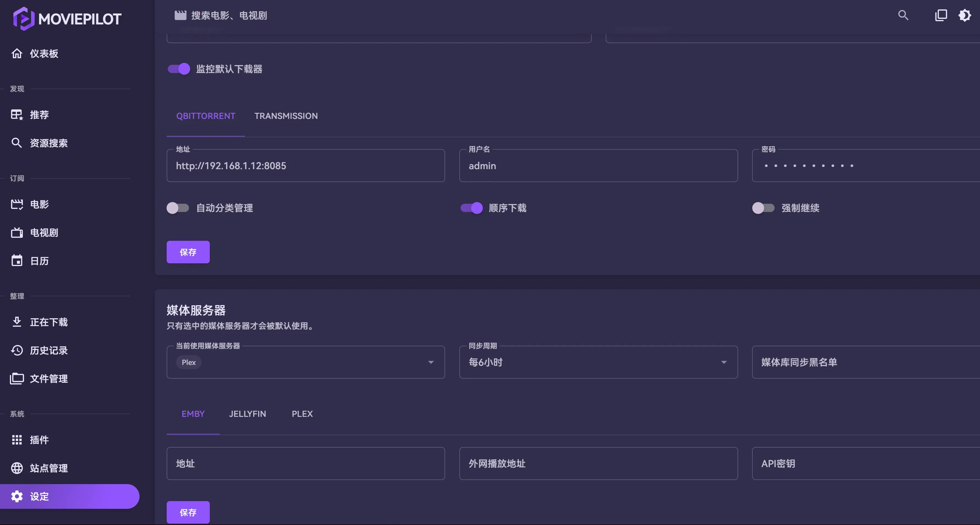
Task: Enable 强制继续 switch
Action: coord(763,208)
